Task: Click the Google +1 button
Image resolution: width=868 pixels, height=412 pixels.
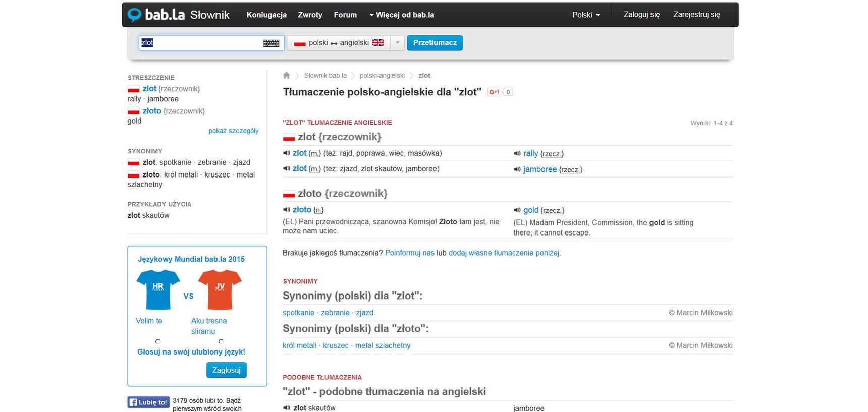Action: point(494,92)
